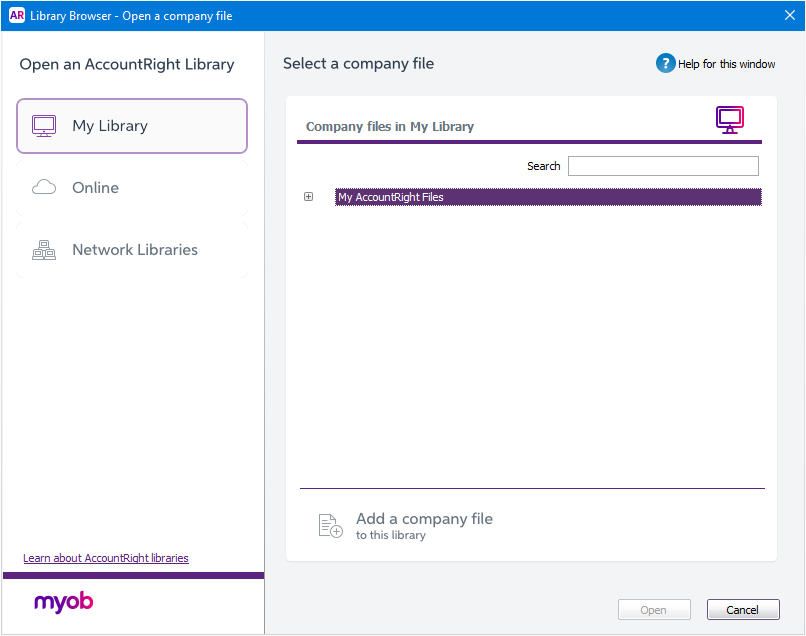Click the AR icon in the title bar
This screenshot has width=806, height=636.
16,15
